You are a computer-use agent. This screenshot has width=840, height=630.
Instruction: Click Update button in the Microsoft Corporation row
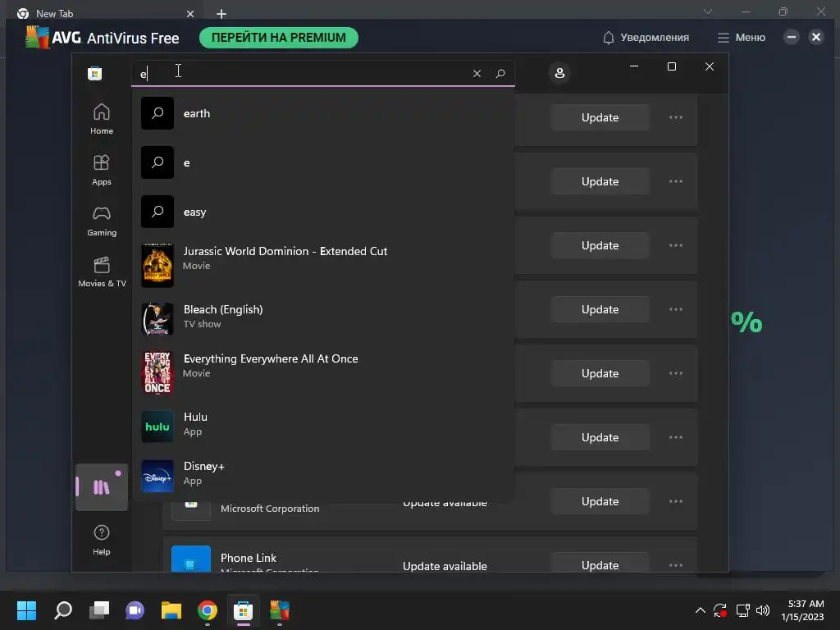(x=600, y=501)
